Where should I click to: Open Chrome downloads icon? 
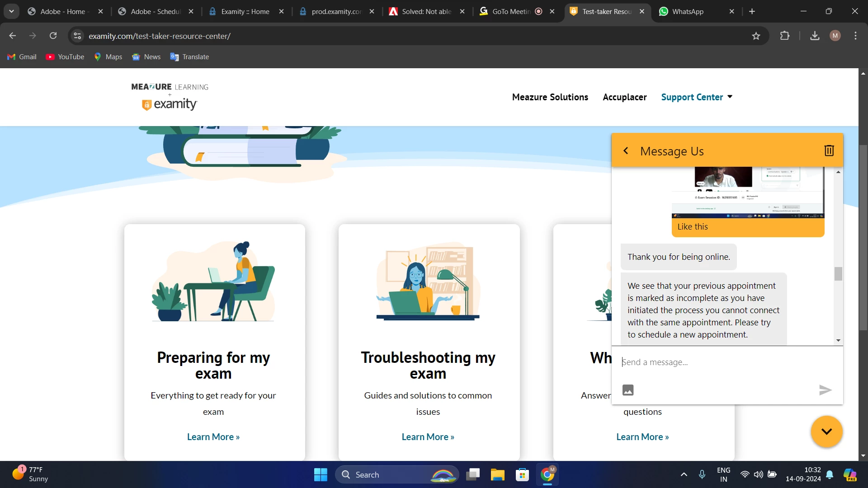click(x=815, y=36)
